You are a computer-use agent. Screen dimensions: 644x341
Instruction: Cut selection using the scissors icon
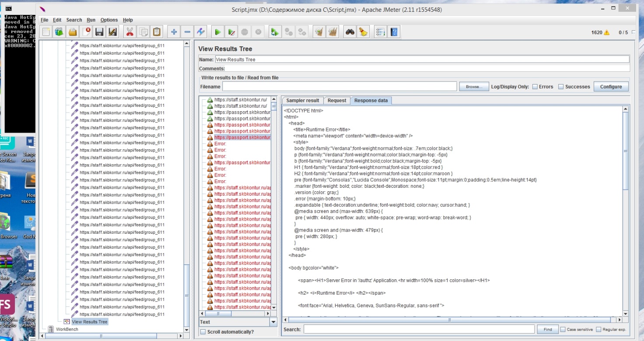coord(129,32)
